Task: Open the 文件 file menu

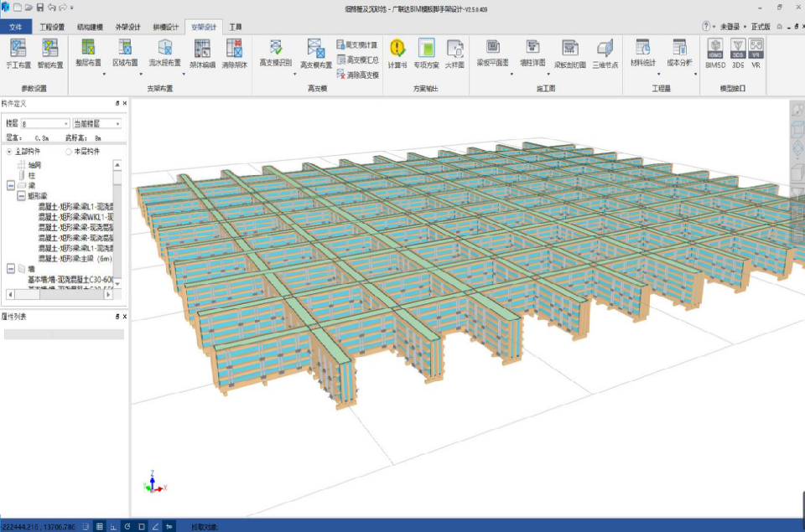Action: click(x=16, y=27)
